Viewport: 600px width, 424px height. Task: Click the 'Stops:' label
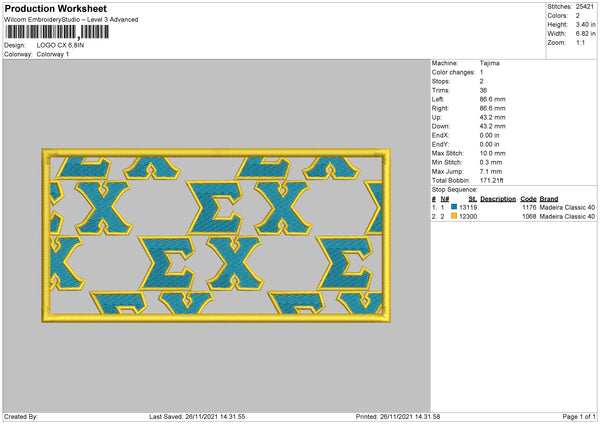[441, 82]
